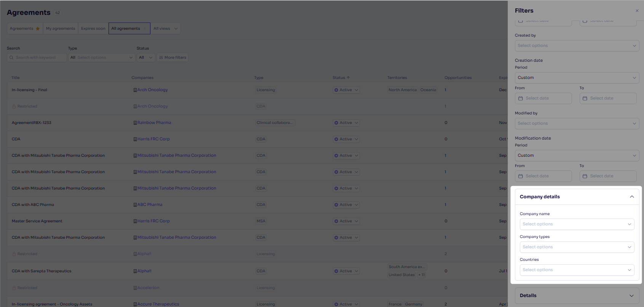Open Alpha!! link in CDA with Sarepta row
This screenshot has height=307, width=644.
(144, 271)
